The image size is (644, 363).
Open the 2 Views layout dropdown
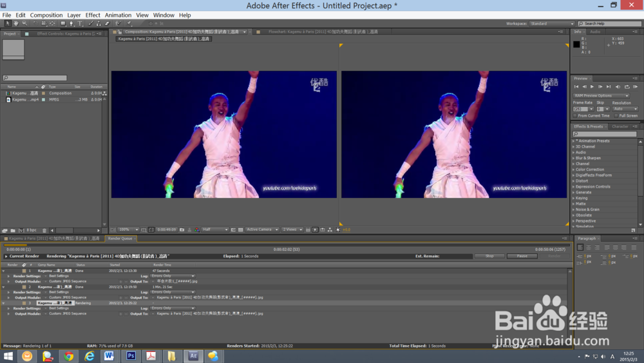pyautogui.click(x=292, y=230)
